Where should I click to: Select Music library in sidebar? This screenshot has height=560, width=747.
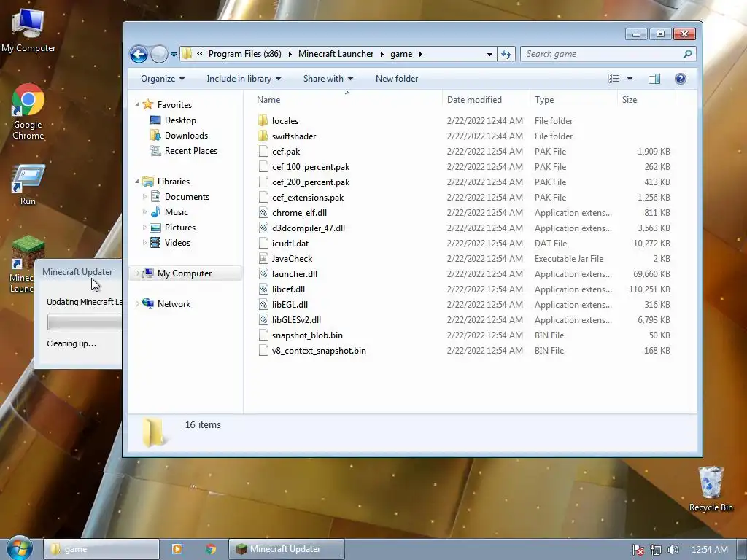[176, 212]
